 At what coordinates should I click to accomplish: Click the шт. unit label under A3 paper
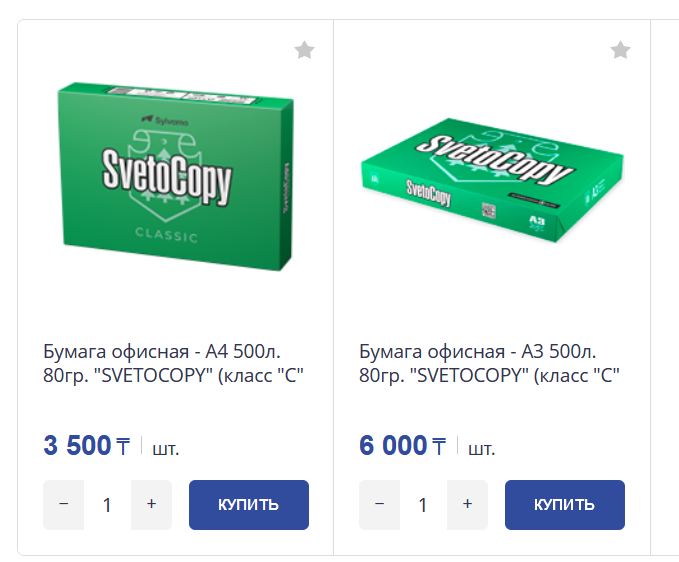(482, 448)
